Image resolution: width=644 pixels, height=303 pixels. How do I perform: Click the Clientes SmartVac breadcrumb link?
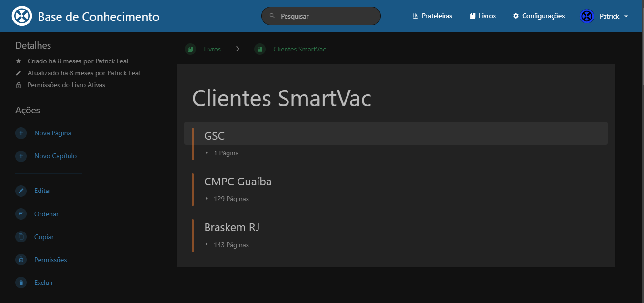pyautogui.click(x=299, y=49)
